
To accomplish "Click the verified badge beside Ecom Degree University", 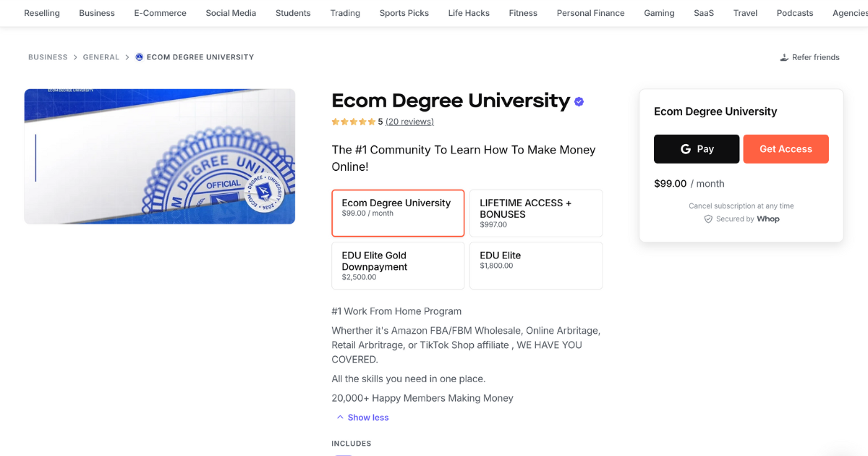I will [x=577, y=101].
